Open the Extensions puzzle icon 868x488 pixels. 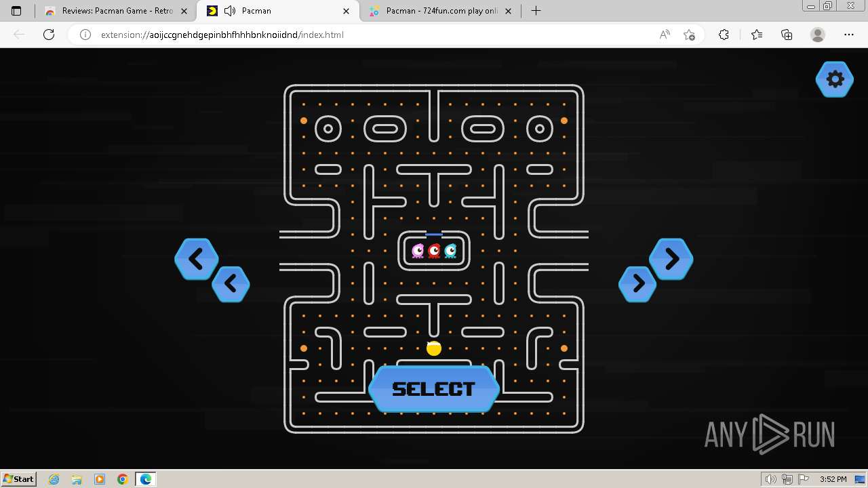[x=724, y=35]
